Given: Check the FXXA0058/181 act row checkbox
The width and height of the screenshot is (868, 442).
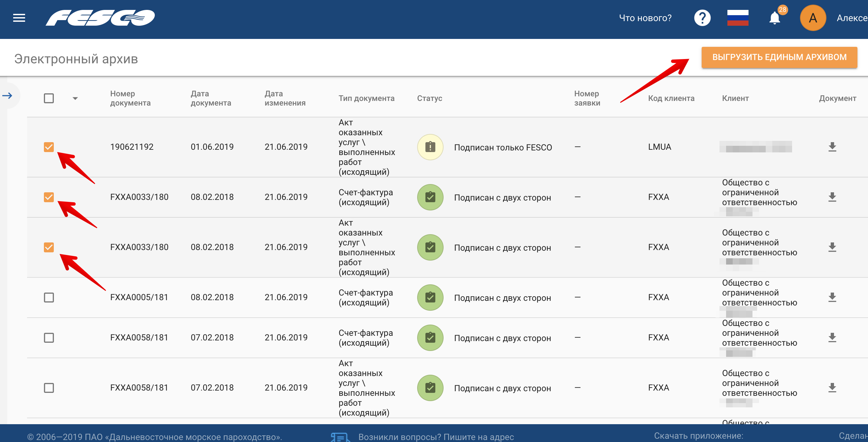Looking at the screenshot, I should tap(49, 388).
